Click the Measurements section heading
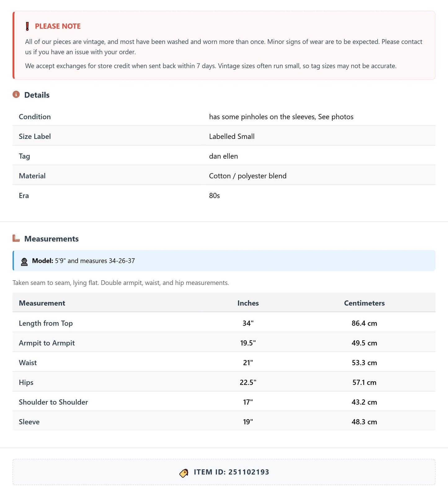 tap(51, 239)
